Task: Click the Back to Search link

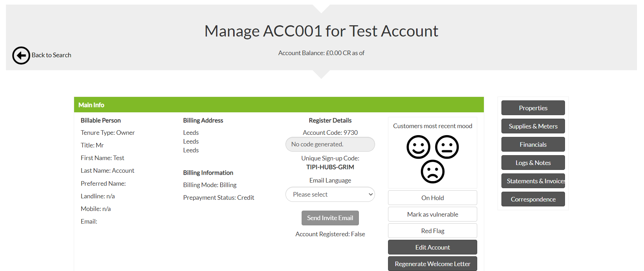Action: 51,55
